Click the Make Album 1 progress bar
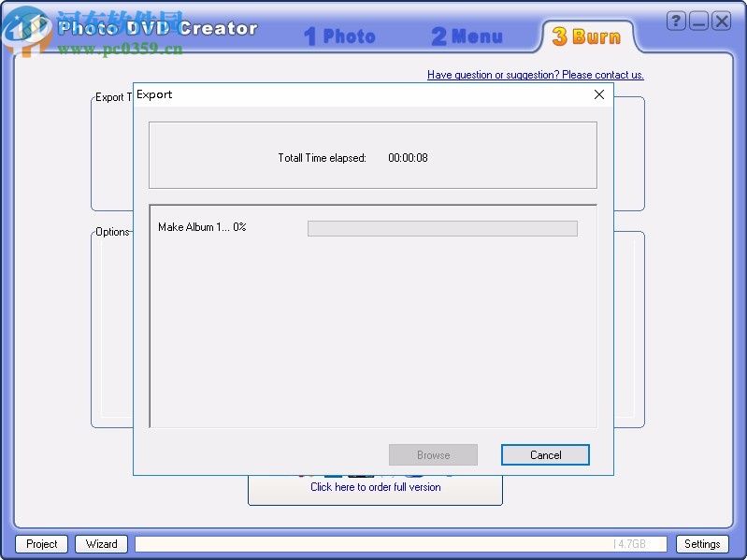 442,228
